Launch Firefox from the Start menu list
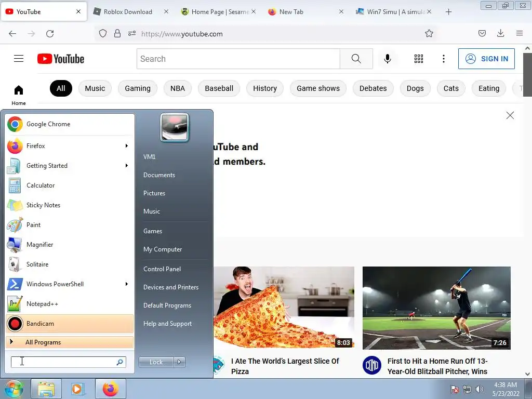Image resolution: width=532 pixels, height=399 pixels. [70, 146]
